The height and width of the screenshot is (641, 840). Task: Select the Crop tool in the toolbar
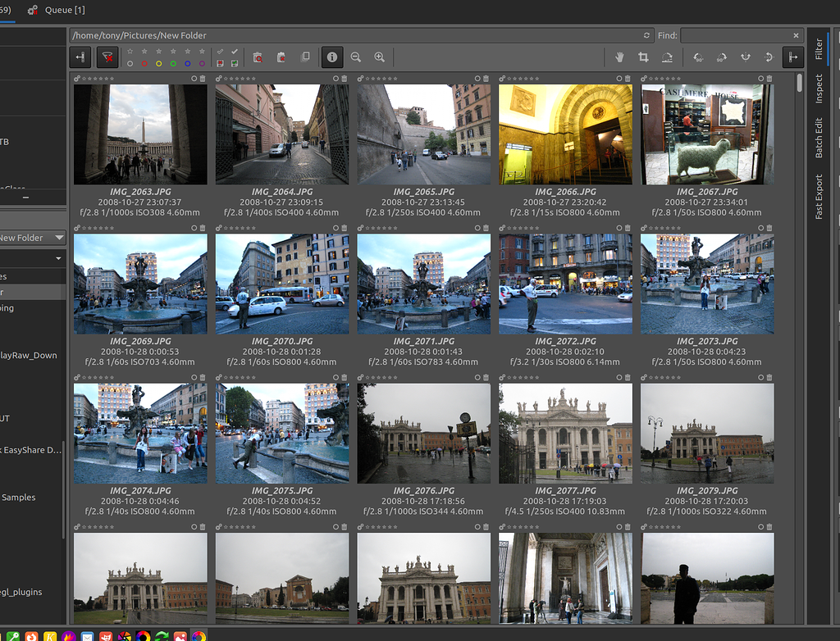[x=644, y=57]
